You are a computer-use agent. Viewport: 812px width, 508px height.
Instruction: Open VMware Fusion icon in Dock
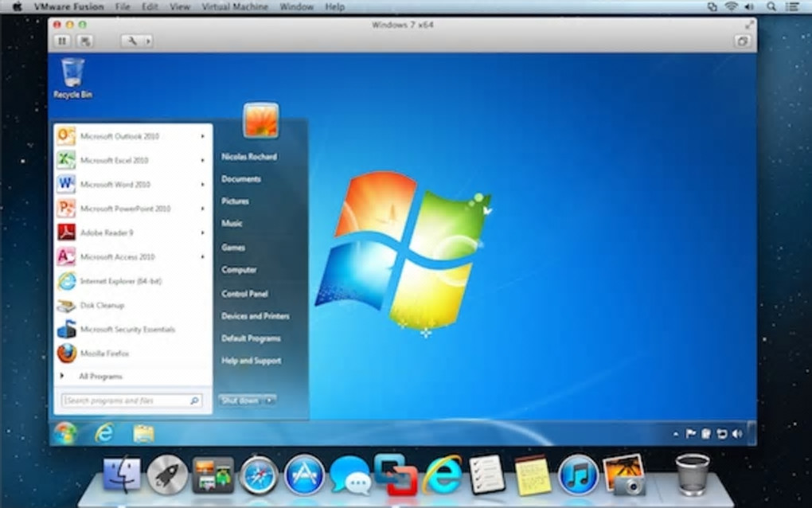(396, 474)
